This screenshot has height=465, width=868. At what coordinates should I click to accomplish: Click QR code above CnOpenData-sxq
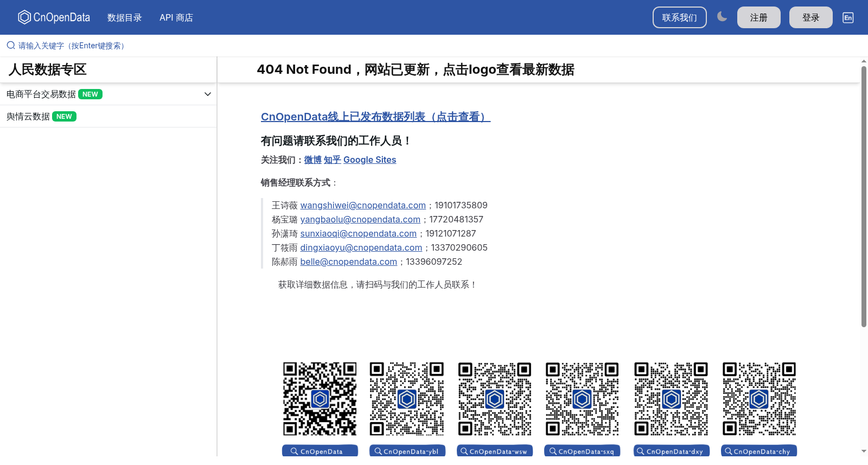click(x=582, y=399)
